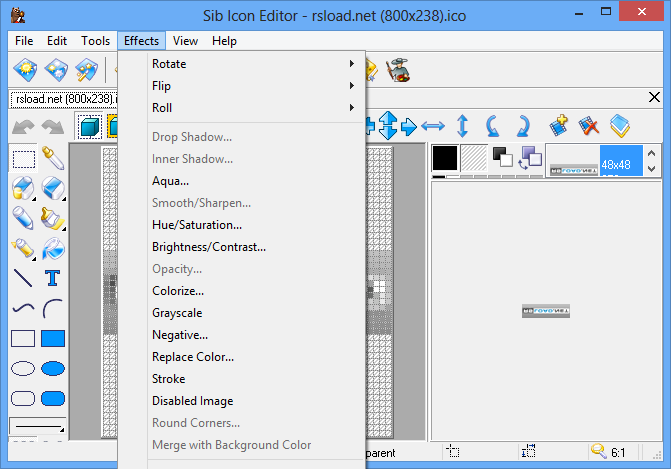This screenshot has width=671, height=469.
Task: Select the 48x48 image format thumbnail
Action: pyautogui.click(x=596, y=160)
